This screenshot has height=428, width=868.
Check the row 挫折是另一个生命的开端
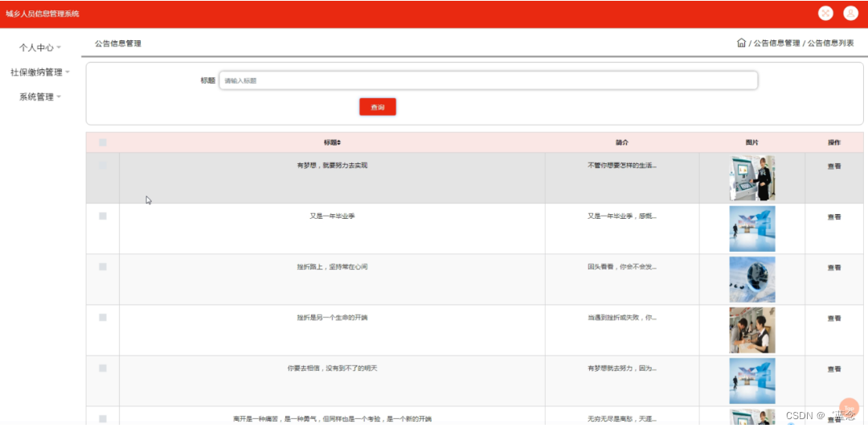[102, 318]
